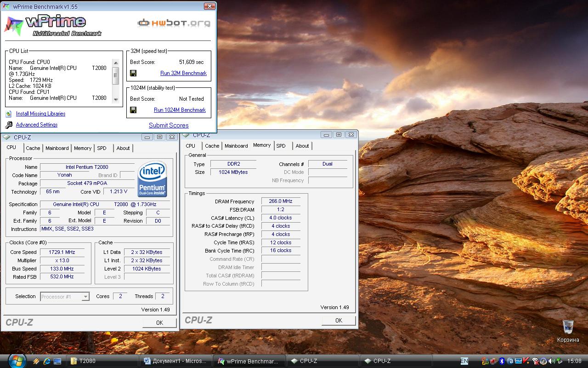This screenshot has width=588, height=368.
Task: Open the Windows Start orb
Action: pyautogui.click(x=17, y=361)
